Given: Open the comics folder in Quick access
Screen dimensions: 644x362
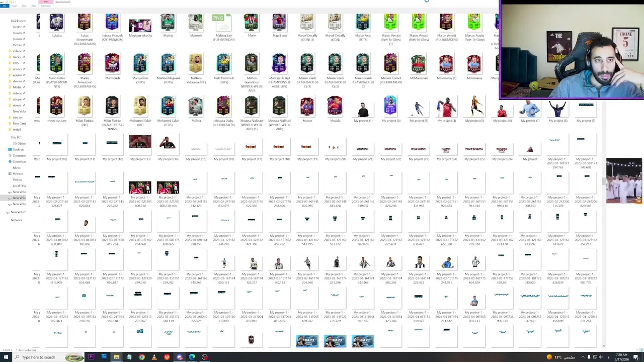Looking at the screenshot, I should coord(18,69).
